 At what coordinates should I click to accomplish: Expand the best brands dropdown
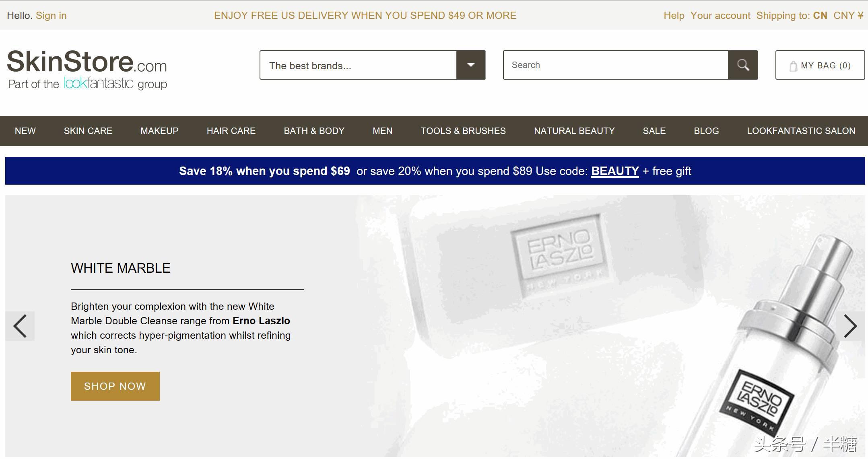[x=470, y=65]
